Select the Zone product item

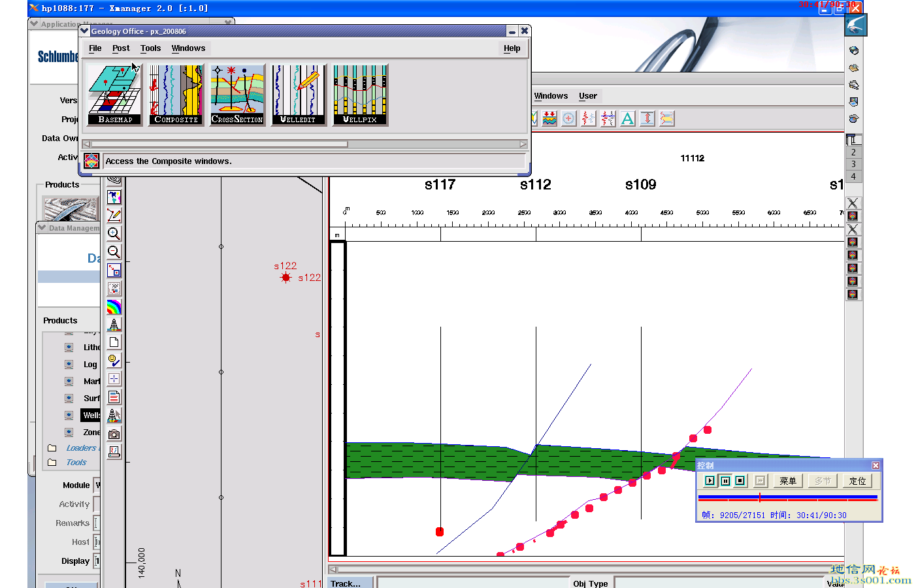91,433
